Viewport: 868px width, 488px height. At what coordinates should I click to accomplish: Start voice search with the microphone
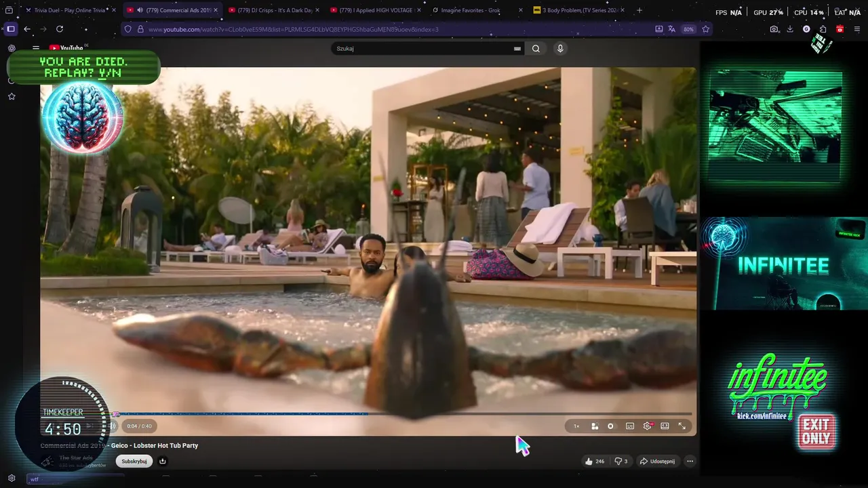560,48
